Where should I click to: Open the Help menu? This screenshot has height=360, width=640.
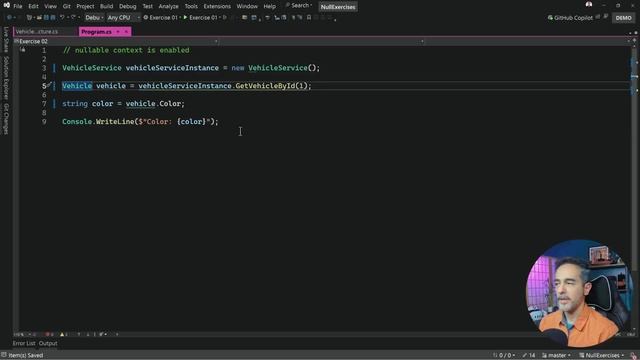click(269, 6)
